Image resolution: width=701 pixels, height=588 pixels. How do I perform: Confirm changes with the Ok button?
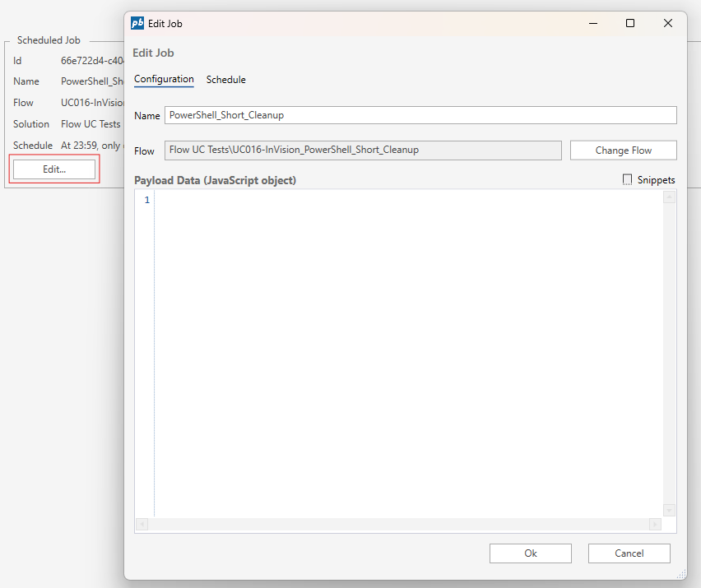[530, 553]
